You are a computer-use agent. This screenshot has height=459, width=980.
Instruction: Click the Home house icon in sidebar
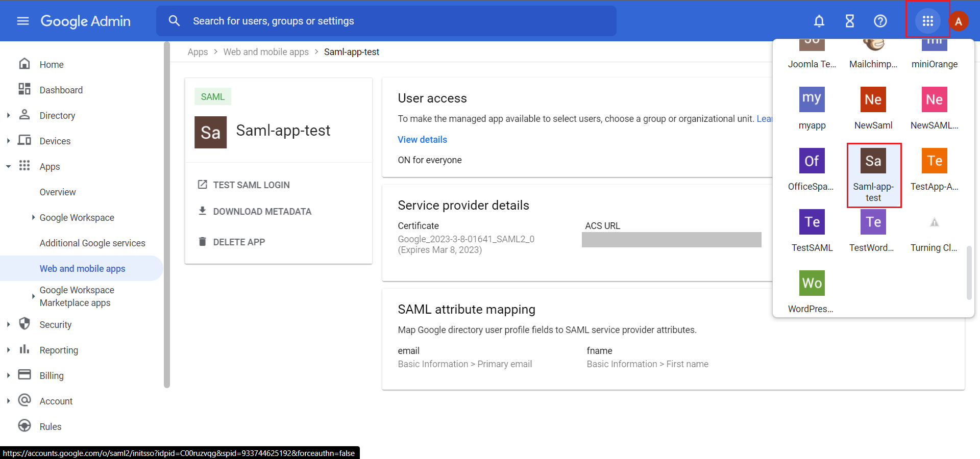click(24, 64)
